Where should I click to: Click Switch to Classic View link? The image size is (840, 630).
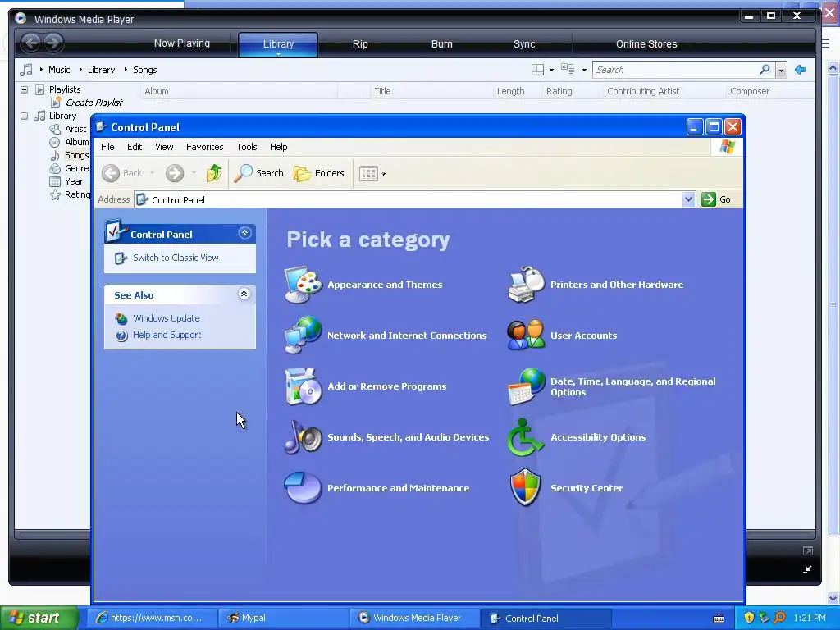click(176, 258)
